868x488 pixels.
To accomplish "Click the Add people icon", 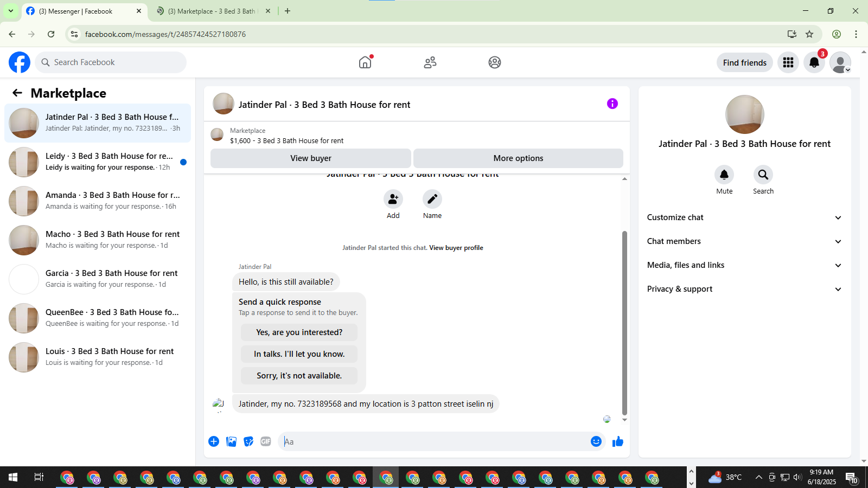I will pyautogui.click(x=393, y=199).
